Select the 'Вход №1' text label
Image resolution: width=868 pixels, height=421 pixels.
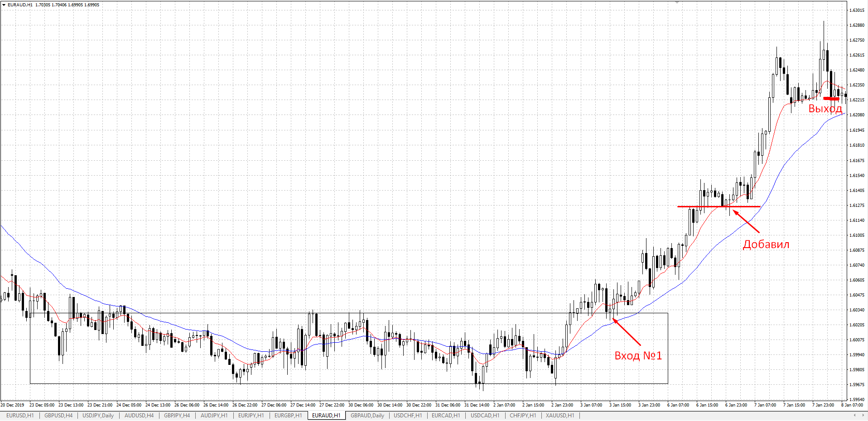[638, 356]
